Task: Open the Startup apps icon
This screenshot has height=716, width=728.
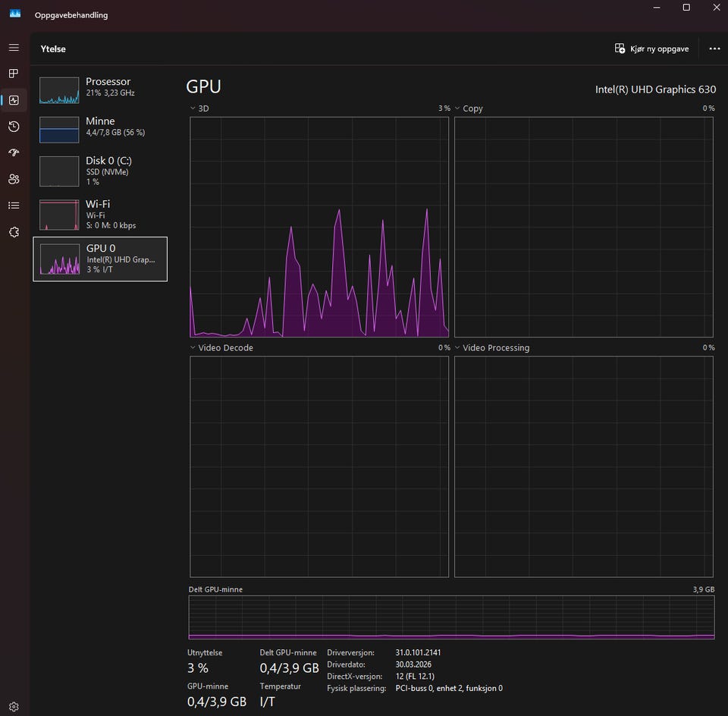Action: point(14,152)
